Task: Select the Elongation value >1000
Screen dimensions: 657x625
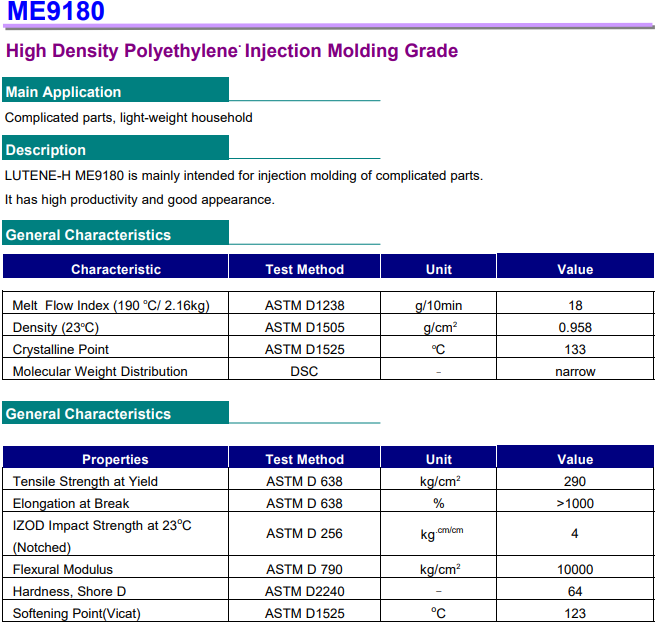Action: coord(575,503)
